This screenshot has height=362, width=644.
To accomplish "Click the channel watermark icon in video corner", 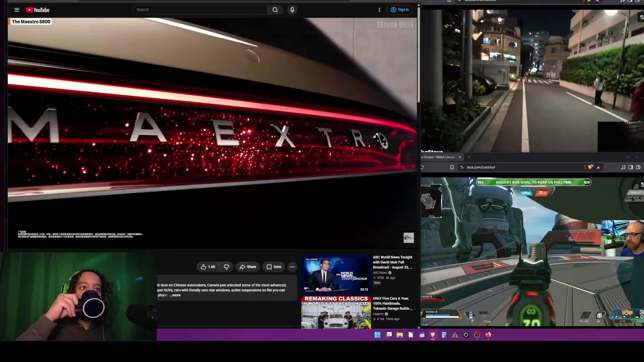I will click(x=409, y=238).
